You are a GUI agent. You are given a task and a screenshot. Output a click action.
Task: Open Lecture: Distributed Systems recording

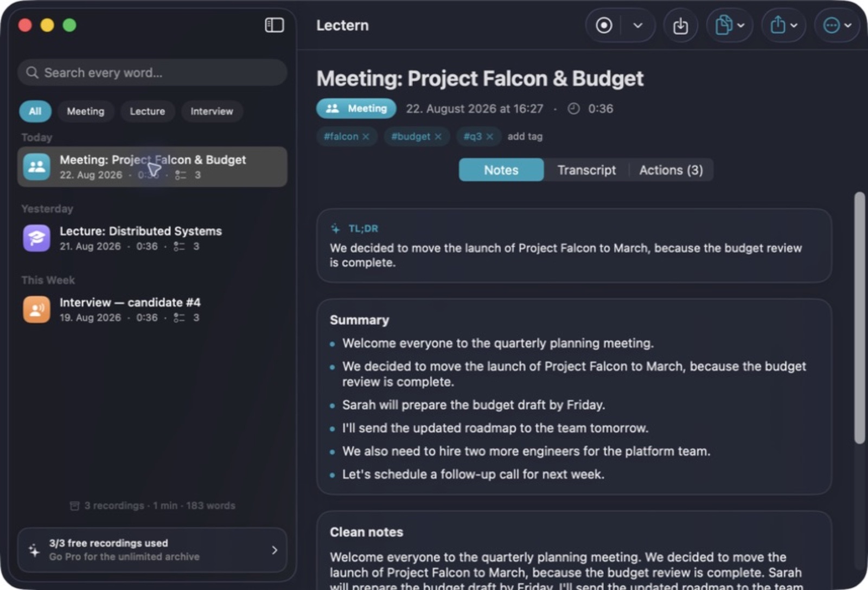[x=152, y=238]
